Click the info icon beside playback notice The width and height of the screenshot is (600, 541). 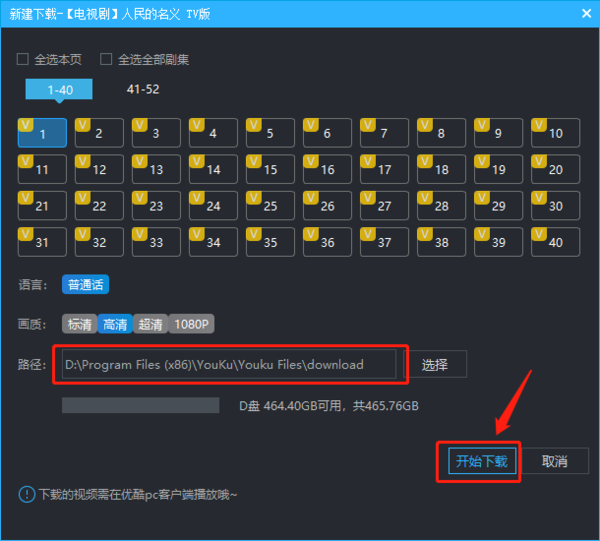click(x=27, y=494)
